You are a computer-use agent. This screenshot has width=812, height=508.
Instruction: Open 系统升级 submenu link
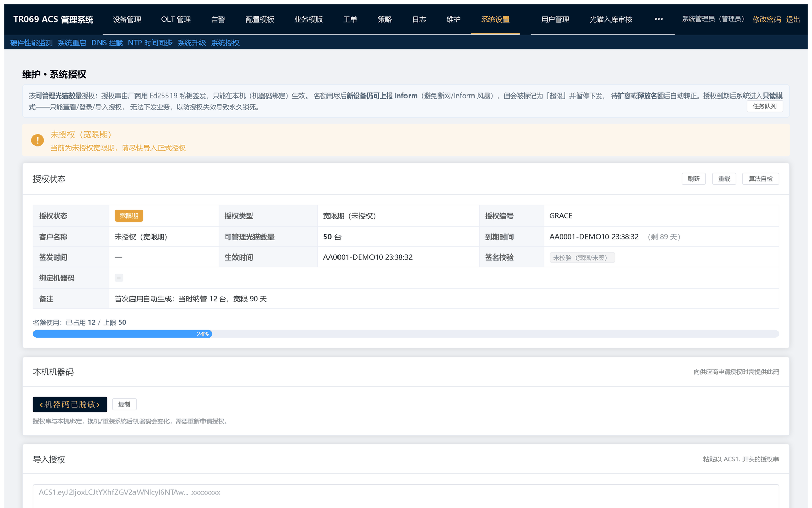point(192,43)
